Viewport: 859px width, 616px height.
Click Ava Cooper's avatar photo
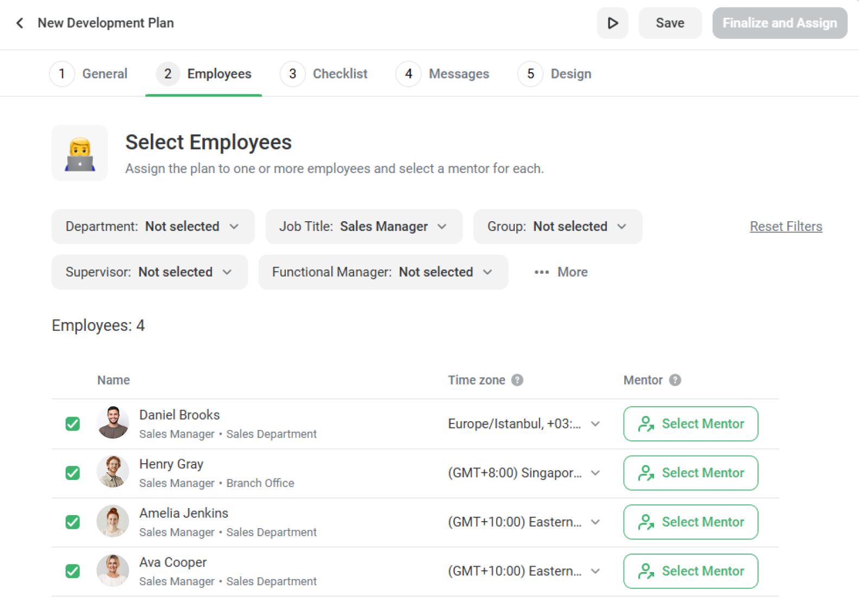(113, 570)
